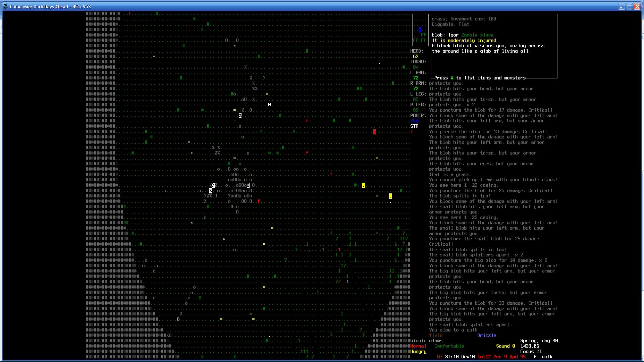Click the HEAD hit points value 62
This screenshot has height=362, width=644.
coord(416,56)
